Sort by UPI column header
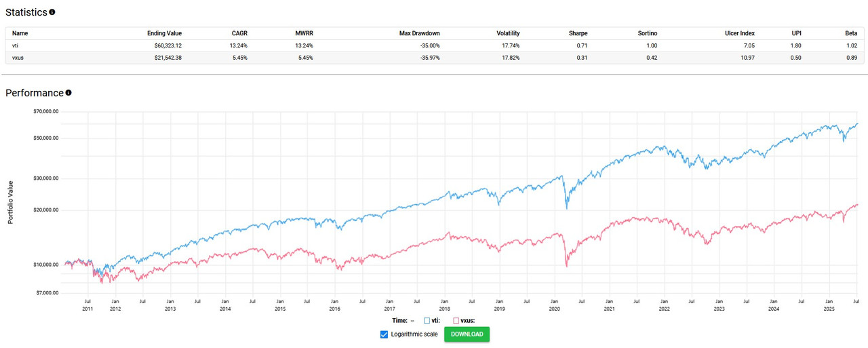Screen dimensions: 868x348 pyautogui.click(x=795, y=33)
